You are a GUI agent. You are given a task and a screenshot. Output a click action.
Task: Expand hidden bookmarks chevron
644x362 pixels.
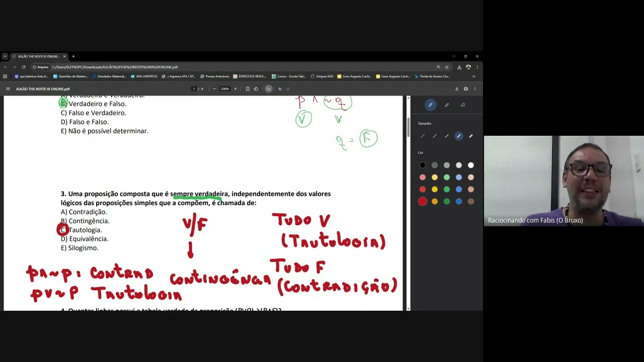tap(473, 76)
